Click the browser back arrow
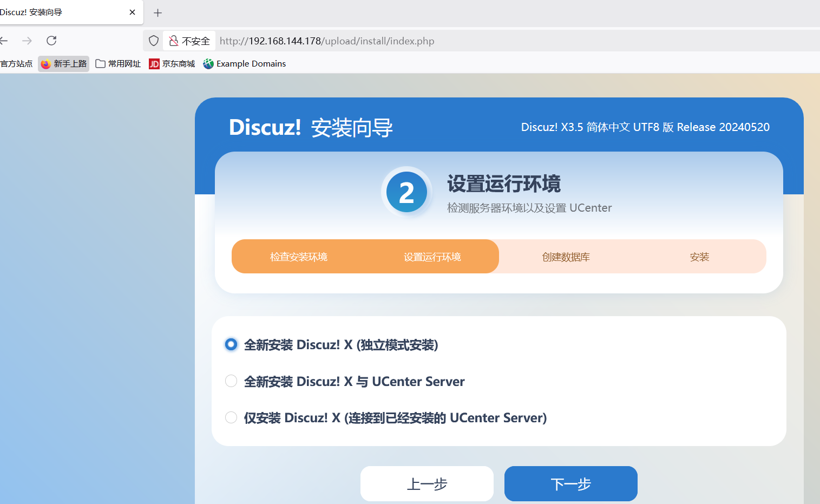 point(4,41)
